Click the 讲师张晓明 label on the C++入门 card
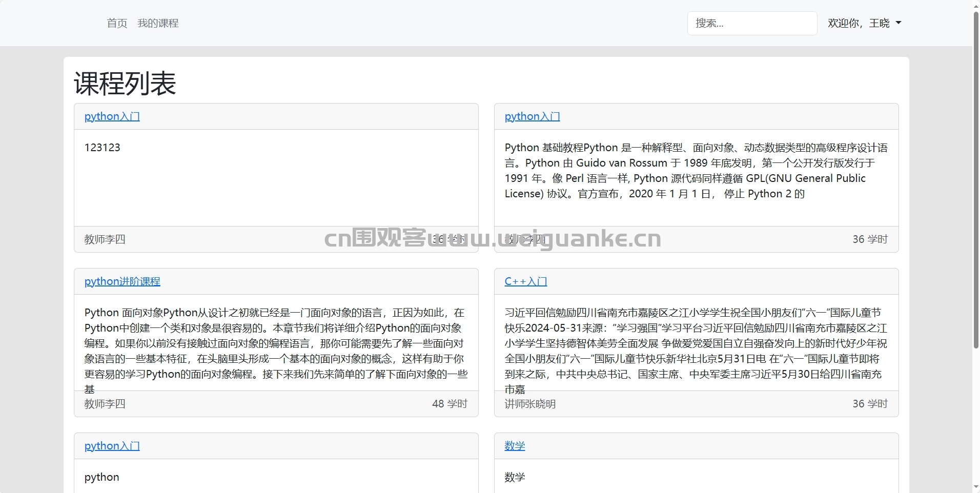The height and width of the screenshot is (493, 980). 530,404
